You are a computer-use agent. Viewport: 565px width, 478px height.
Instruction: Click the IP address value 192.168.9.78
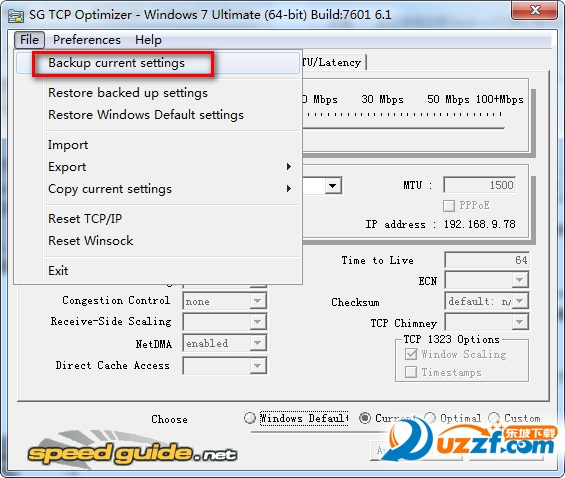tap(479, 224)
